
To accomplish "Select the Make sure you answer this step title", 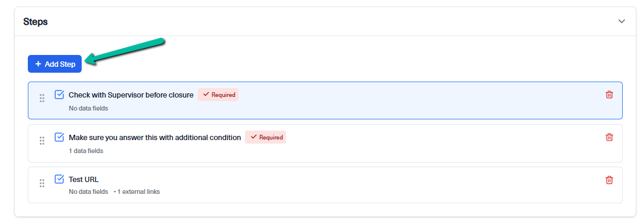I will point(155,138).
